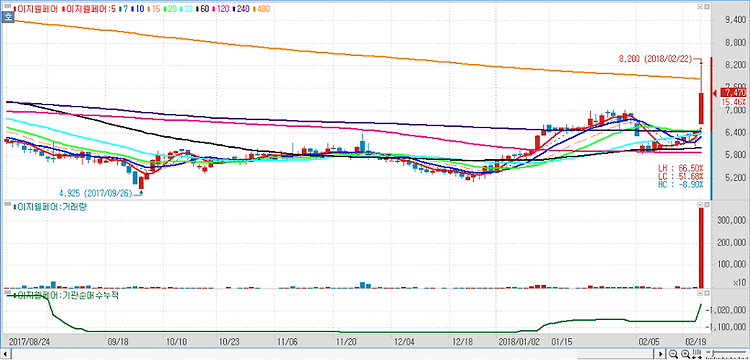The width and height of the screenshot is (750, 360).
Task: Click the bar spacing adjust icon
Action: [697, 354]
